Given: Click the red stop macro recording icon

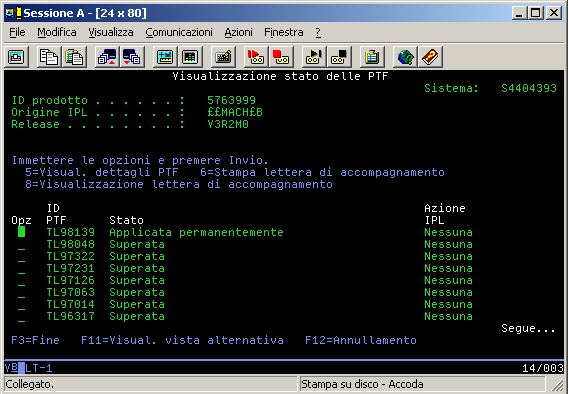Looking at the screenshot, I should tap(281, 57).
